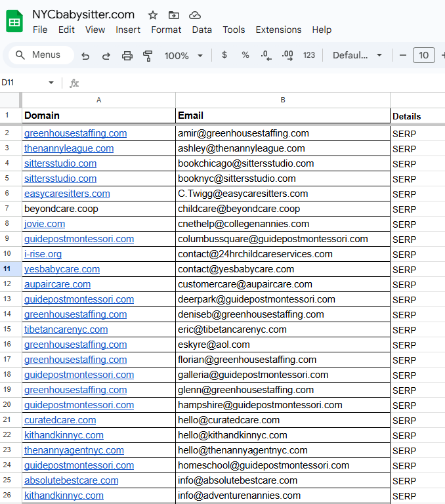The image size is (445, 504).
Task: Select the Email header cell
Action: 283,115
